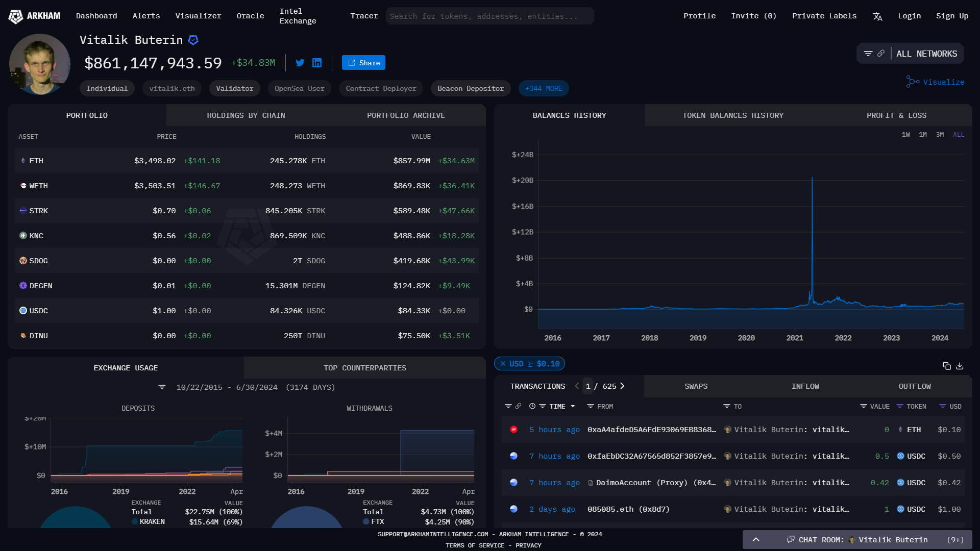
Task: Switch to TOP COUNTERPARTIES tab
Action: click(365, 368)
